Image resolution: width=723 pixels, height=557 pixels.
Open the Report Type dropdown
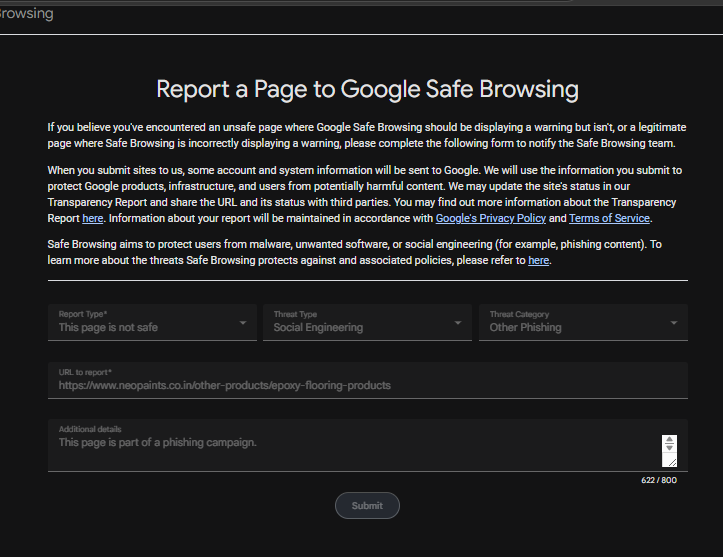(152, 322)
